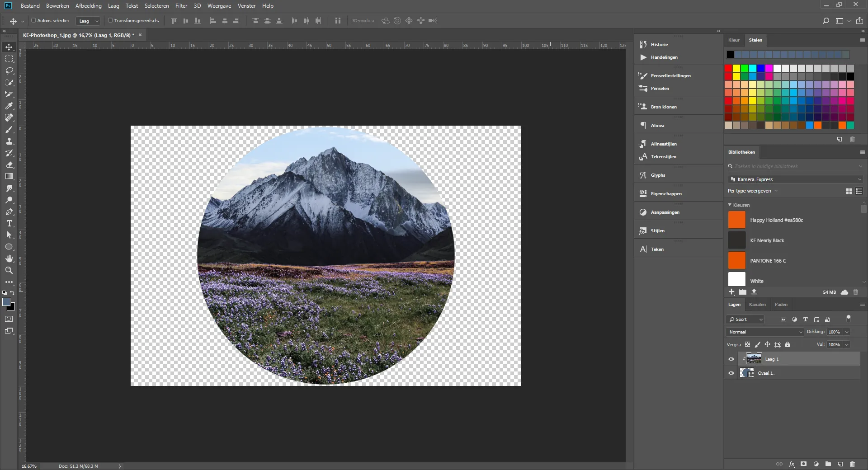Click the foreground color swatch
The image size is (868, 470).
click(6, 302)
